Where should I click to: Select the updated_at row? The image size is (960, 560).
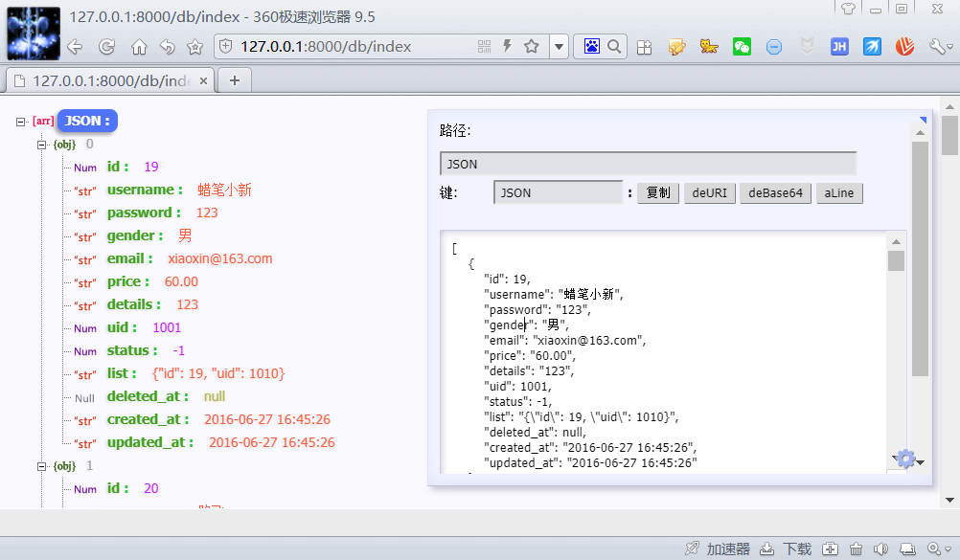click(x=204, y=442)
